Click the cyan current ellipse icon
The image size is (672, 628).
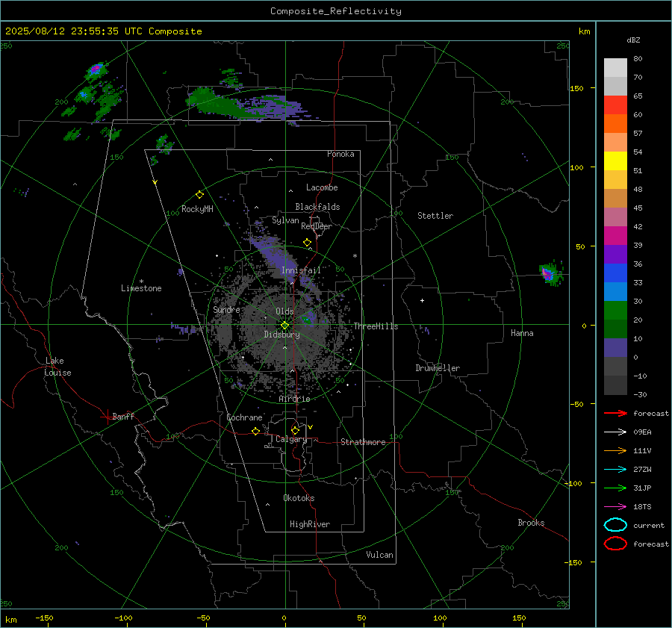[615, 525]
